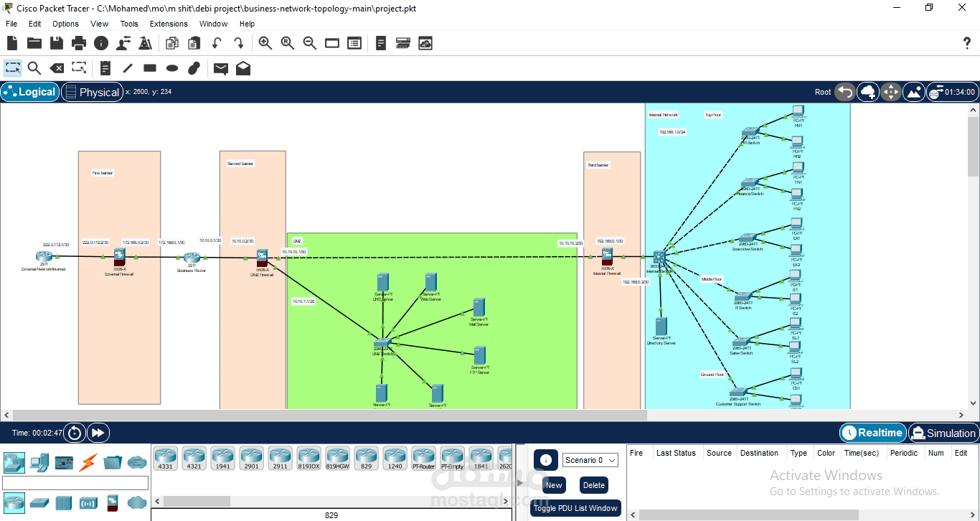Pick the 2911 router from the device list

coord(281,459)
